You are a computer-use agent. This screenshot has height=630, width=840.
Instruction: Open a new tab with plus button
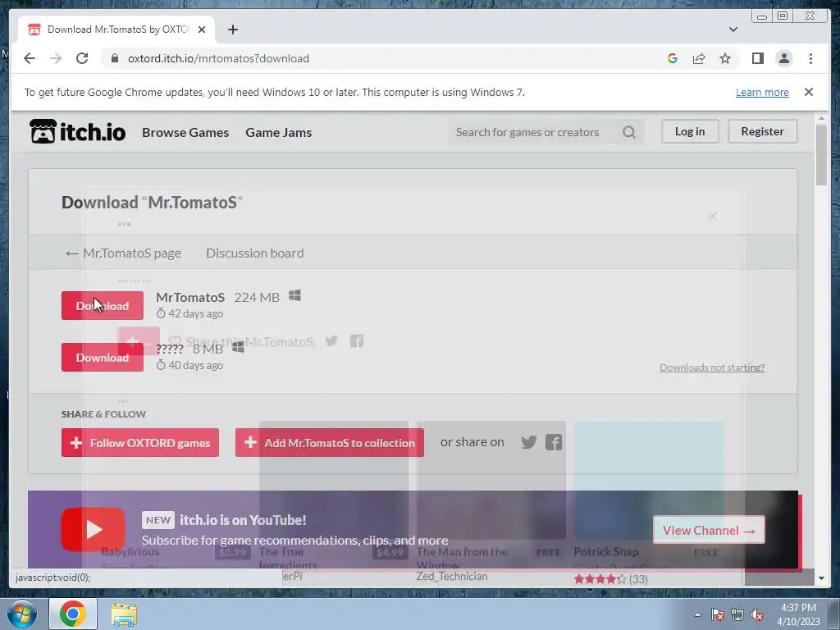232,30
